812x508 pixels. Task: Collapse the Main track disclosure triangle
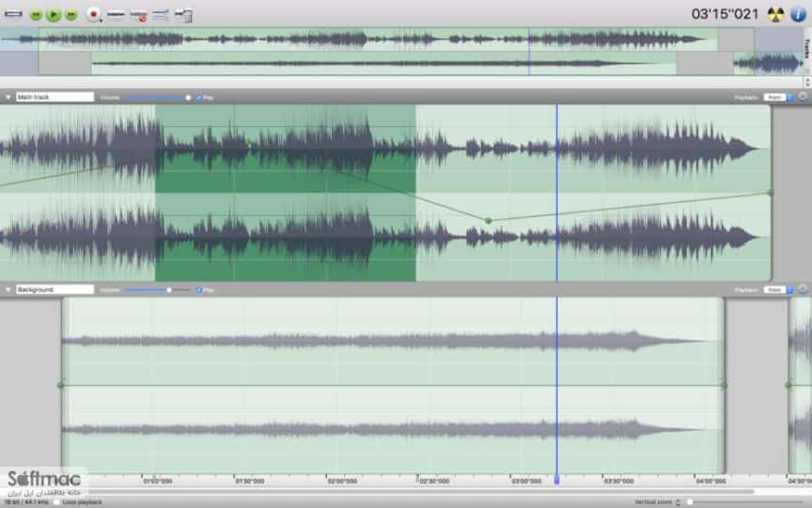[8, 97]
